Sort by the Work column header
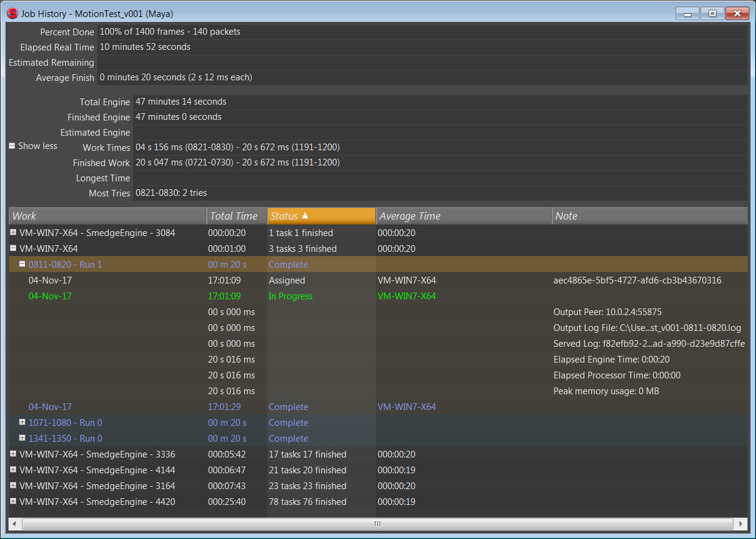This screenshot has height=539, width=756. [108, 216]
